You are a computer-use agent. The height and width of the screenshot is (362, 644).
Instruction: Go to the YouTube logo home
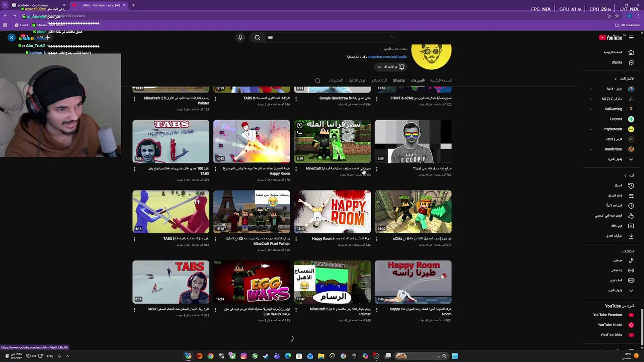pyautogui.click(x=610, y=38)
